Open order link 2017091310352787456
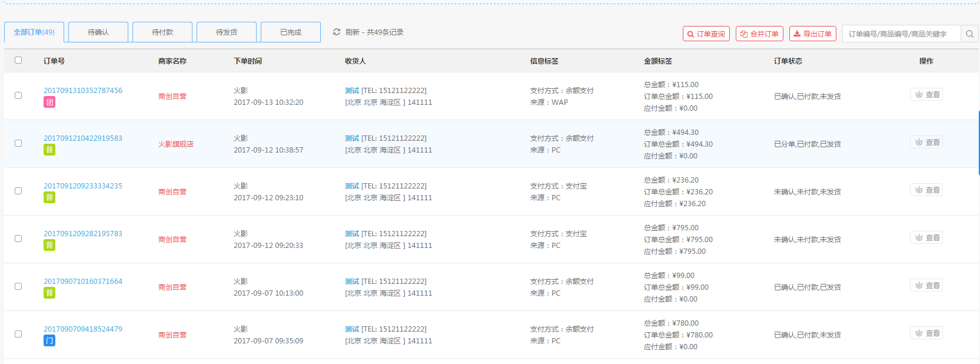 click(x=83, y=91)
